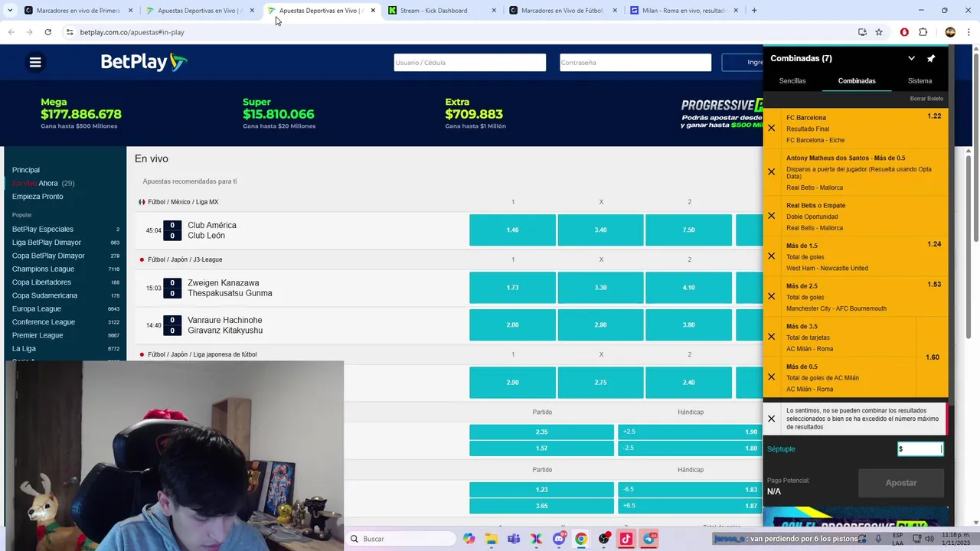Viewport: 980px width, 551px height.
Task: Focus the Usuario / Cédula field
Action: click(469, 63)
